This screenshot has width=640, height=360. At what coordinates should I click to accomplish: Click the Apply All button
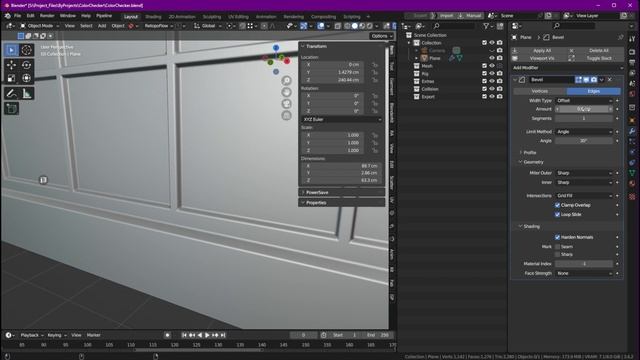coord(538,51)
